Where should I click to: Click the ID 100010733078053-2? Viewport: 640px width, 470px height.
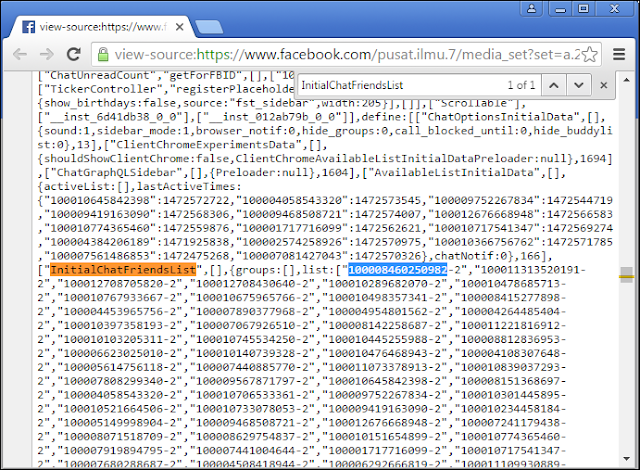click(x=252, y=408)
